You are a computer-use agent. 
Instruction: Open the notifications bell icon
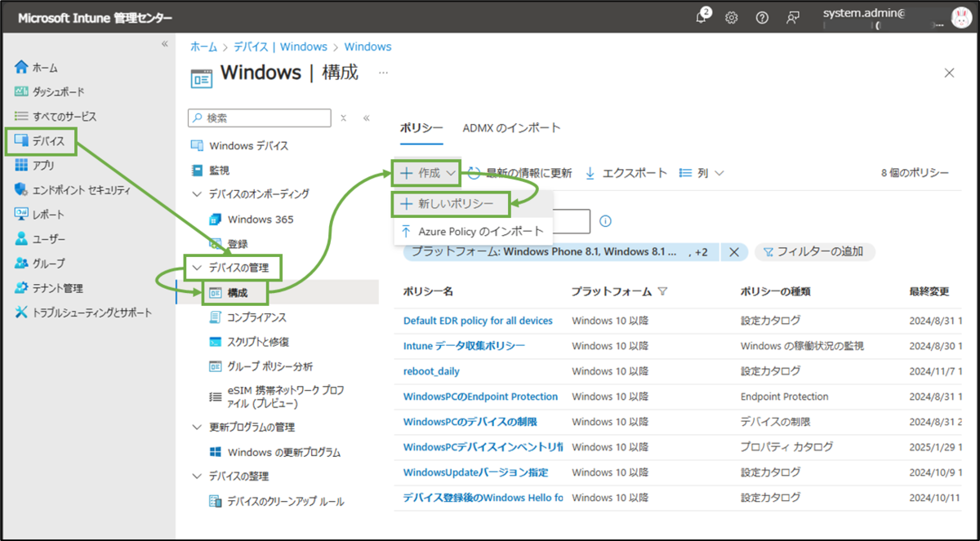click(701, 17)
